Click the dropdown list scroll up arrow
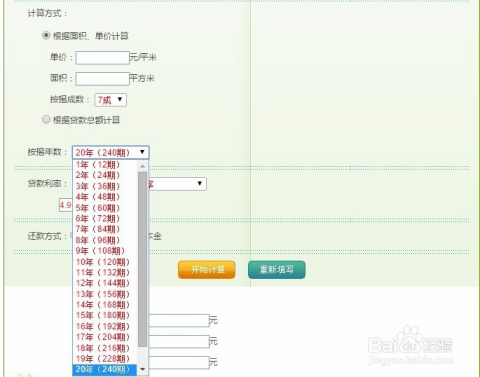 (x=143, y=166)
